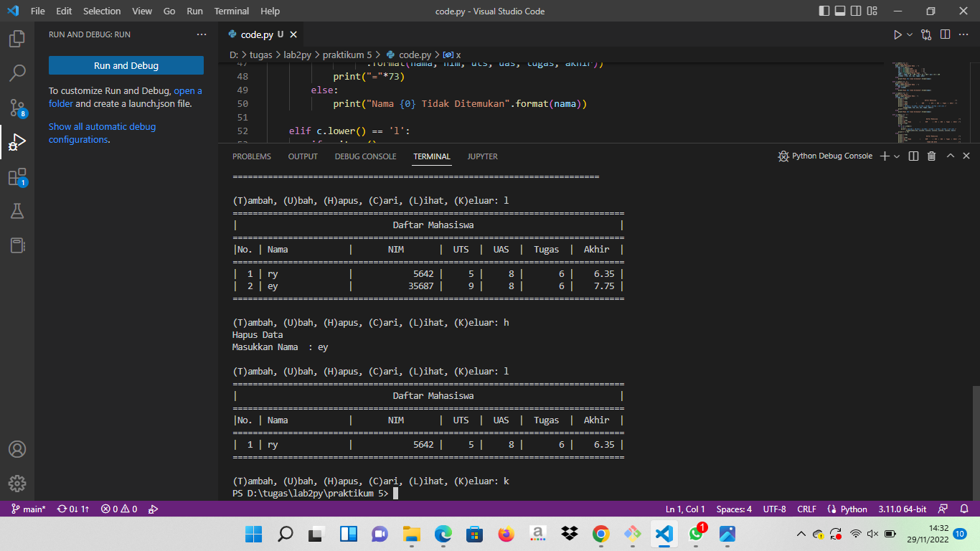Select the Search icon in activity bar
Screen dimensions: 980x551
(x=17, y=72)
